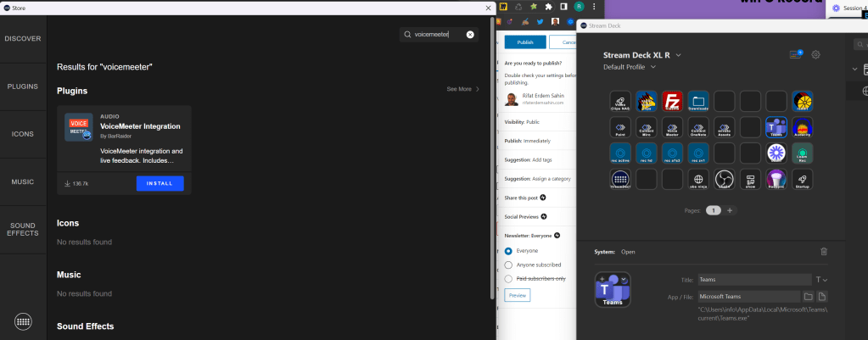Select the show key
Screen dimensions: 868x340
[x=750, y=179]
